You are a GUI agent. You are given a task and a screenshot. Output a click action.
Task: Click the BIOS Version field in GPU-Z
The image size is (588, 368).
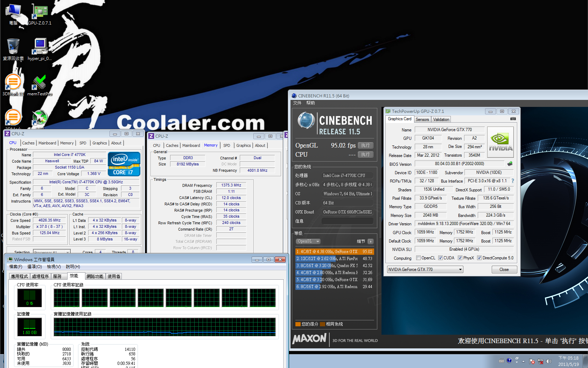460,164
